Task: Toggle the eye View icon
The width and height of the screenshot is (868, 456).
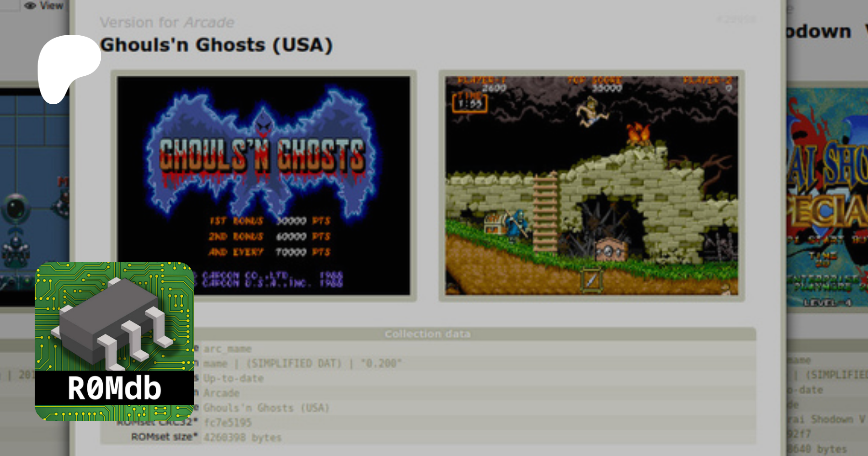Action: [43, 6]
